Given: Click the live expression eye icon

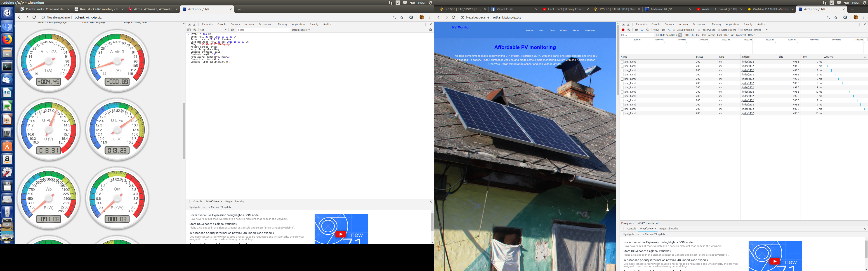Looking at the screenshot, I should coord(232,30).
